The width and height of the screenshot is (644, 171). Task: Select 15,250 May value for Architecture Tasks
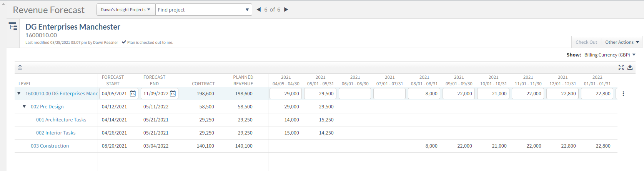coord(326,120)
